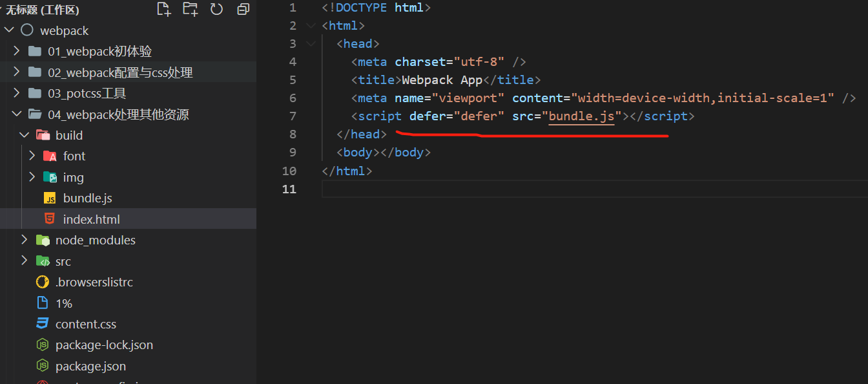The height and width of the screenshot is (384, 868).
Task: Collapse the build folder chevron
Action: [25, 135]
